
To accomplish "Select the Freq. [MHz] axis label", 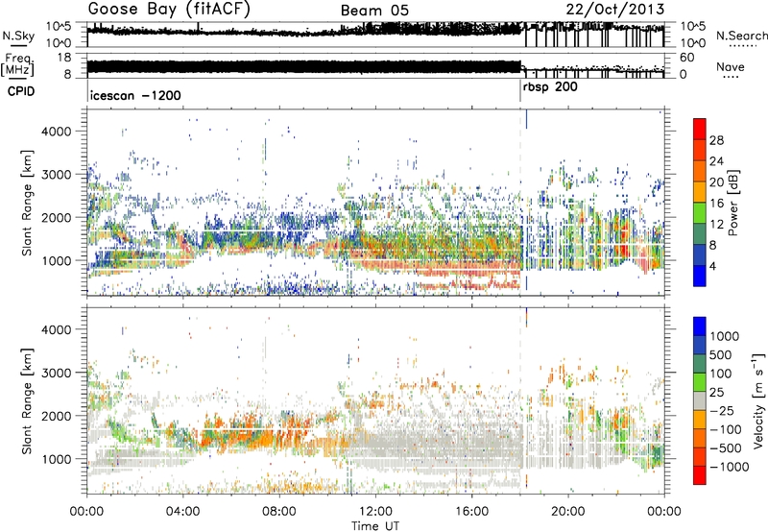I will [17, 65].
